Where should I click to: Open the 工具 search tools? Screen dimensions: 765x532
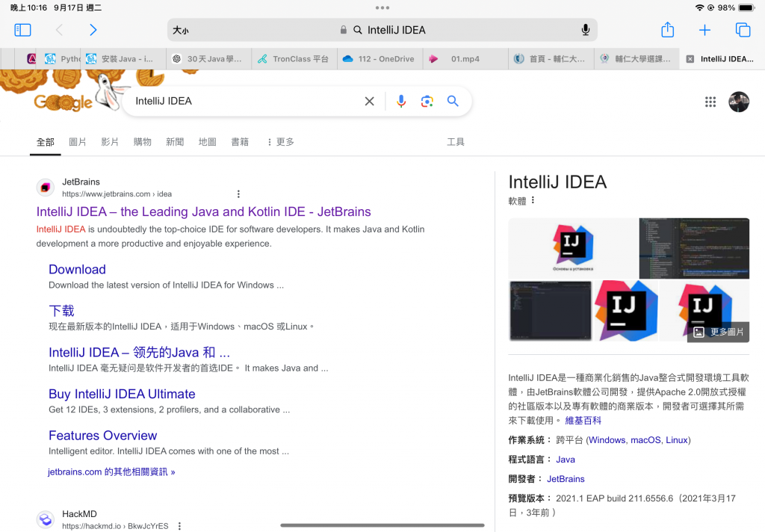coord(456,142)
